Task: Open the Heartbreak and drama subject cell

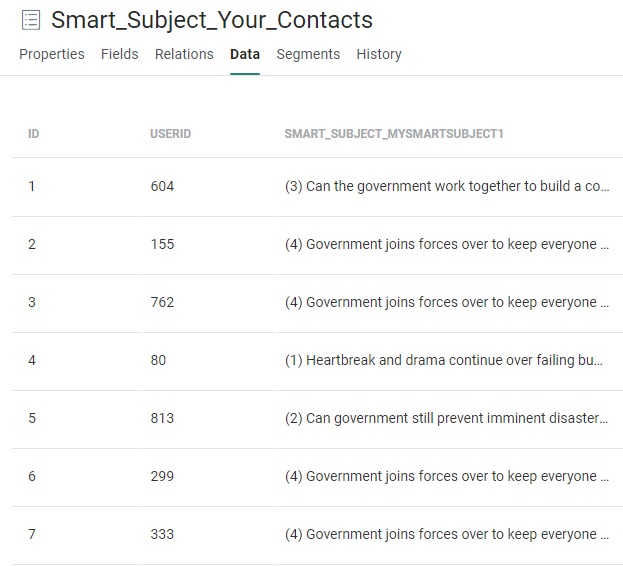Action: [x=444, y=360]
